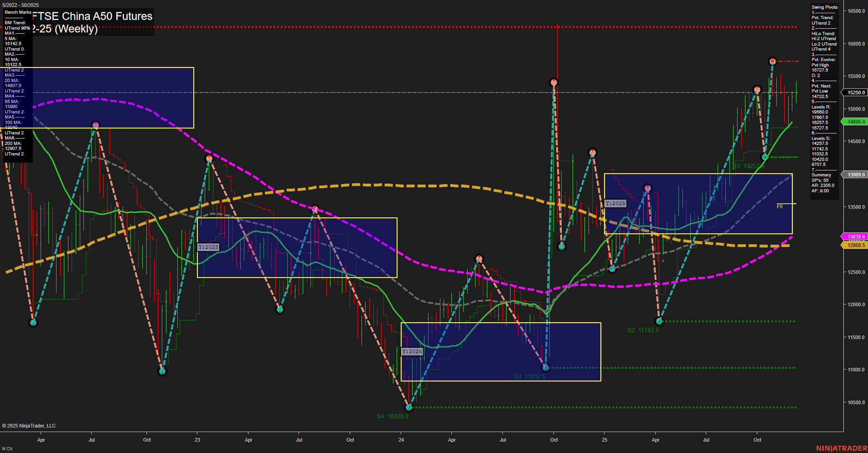Select the Y:2025 year label in the yellow box
Screen dimensions: 868x453
615,203
